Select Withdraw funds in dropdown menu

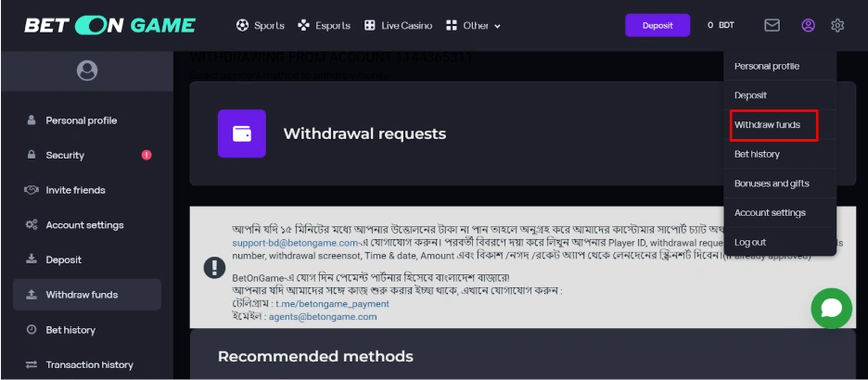[x=767, y=124]
